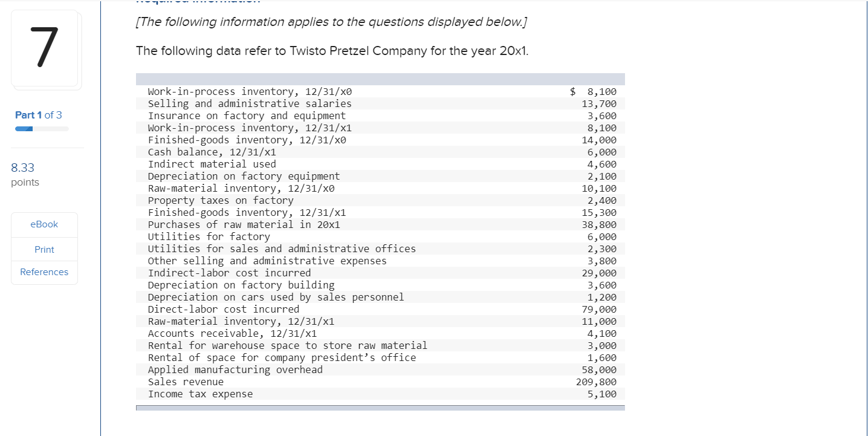868x436 pixels.
Task: Click the 58,000 applied overhead amount
Action: [x=599, y=369]
